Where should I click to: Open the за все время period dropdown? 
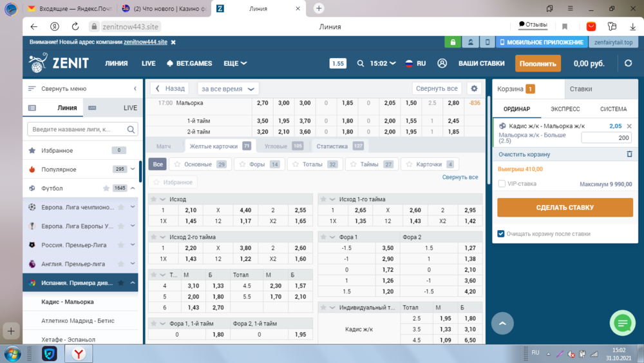tap(227, 89)
